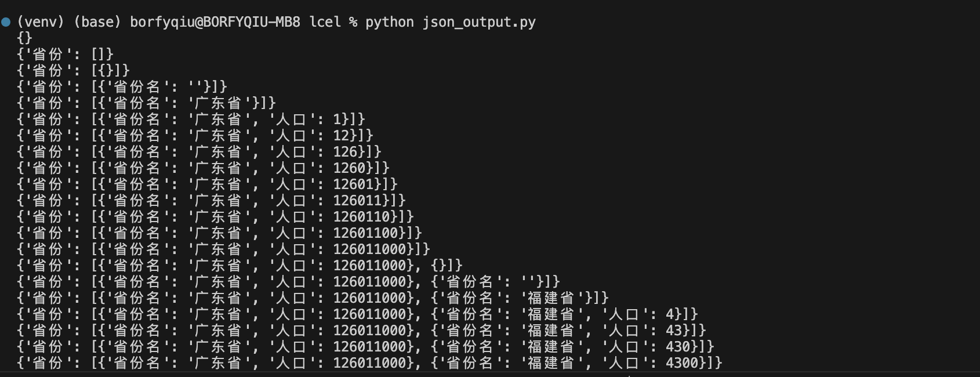Image resolution: width=980 pixels, height=377 pixels.
Task: Click the word python in the prompt
Action: pos(390,22)
